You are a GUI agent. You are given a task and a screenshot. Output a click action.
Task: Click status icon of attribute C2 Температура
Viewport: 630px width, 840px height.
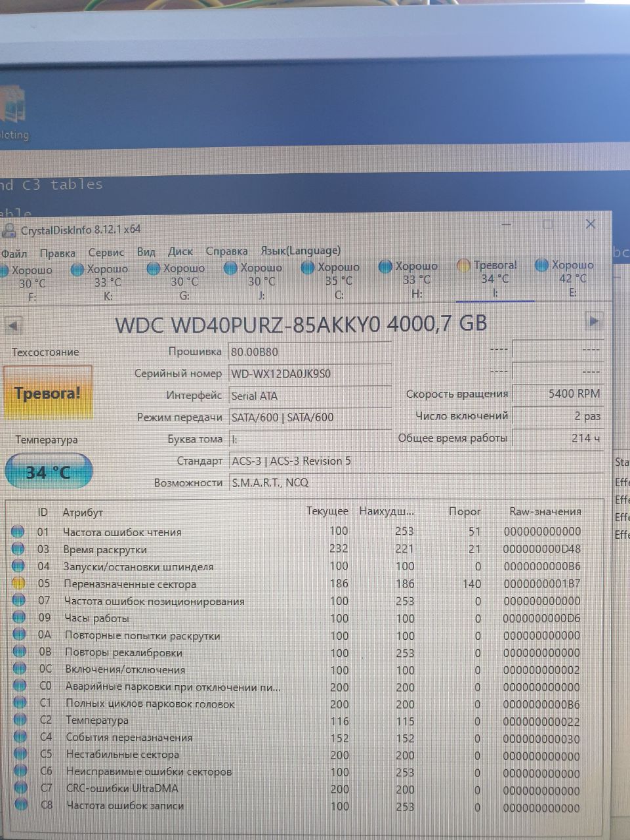tap(20, 720)
